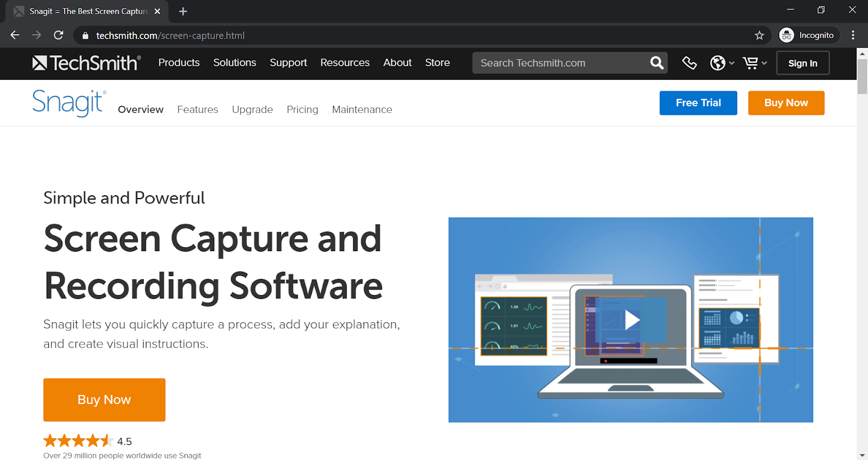
Task: Click the address bar URL
Action: click(x=170, y=36)
